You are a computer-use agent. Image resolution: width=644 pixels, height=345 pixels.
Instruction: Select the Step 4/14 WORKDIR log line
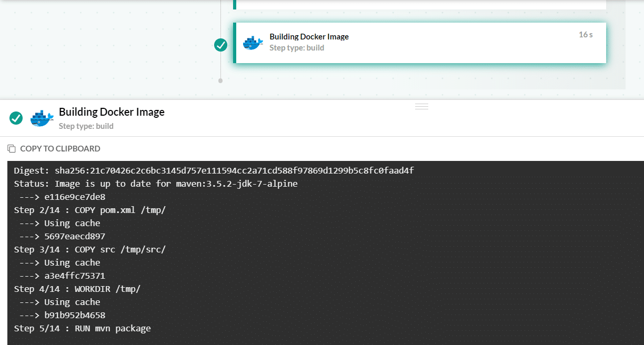point(77,289)
